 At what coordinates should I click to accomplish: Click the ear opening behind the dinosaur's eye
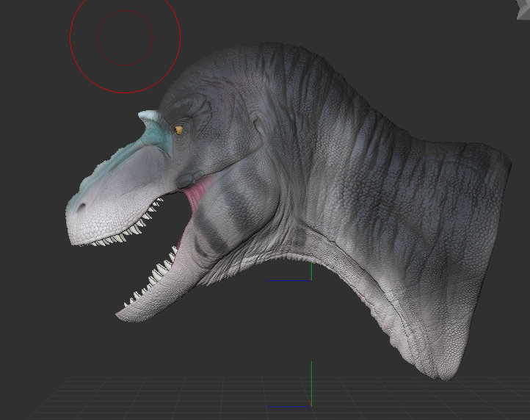[x=260, y=126]
